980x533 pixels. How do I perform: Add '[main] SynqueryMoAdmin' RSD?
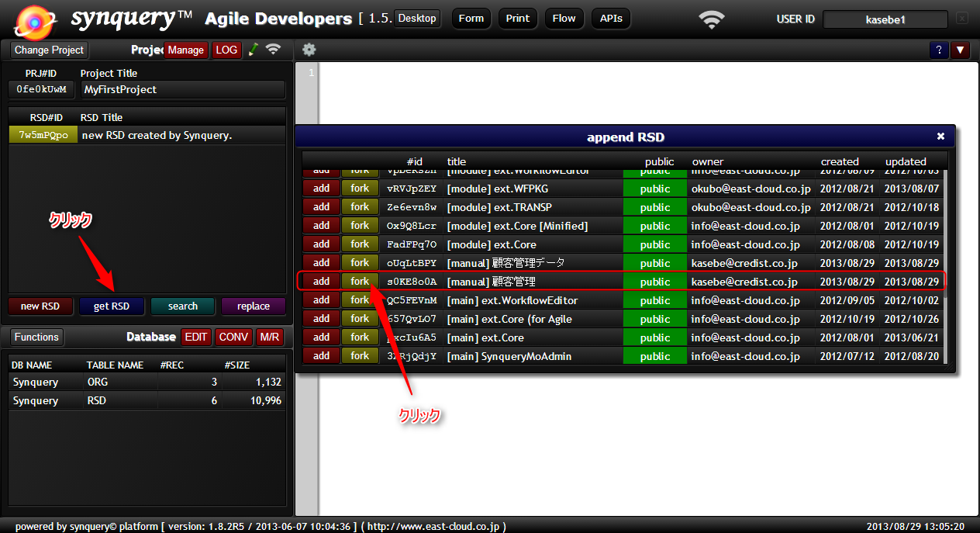(x=322, y=356)
